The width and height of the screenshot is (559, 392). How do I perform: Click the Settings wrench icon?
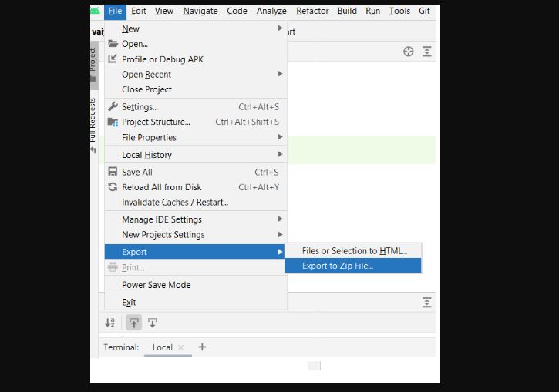click(x=113, y=106)
